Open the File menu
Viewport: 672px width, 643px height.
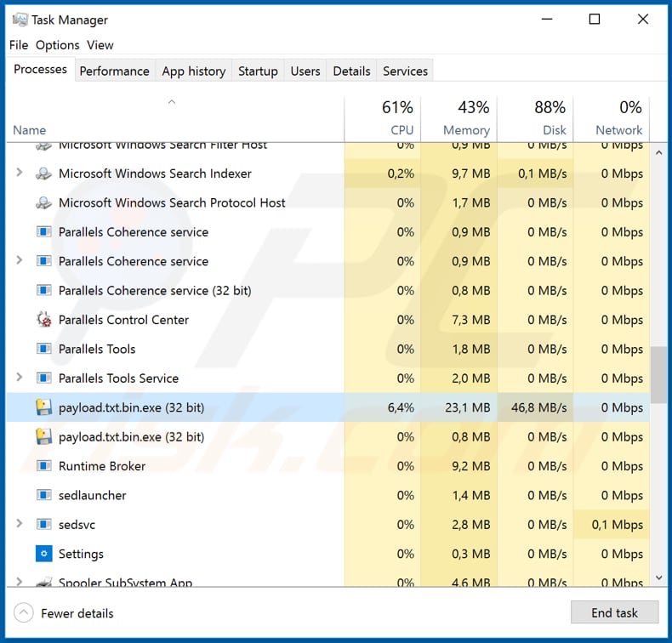(x=19, y=45)
